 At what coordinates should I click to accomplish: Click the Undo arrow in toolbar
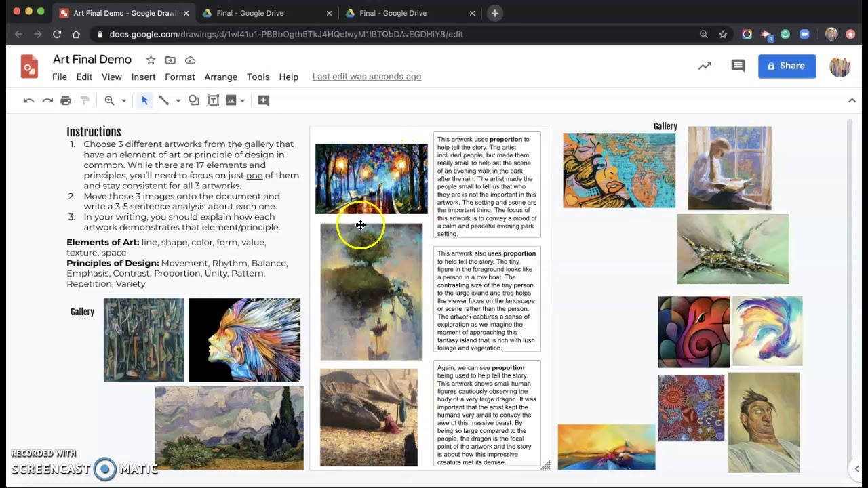tap(28, 100)
